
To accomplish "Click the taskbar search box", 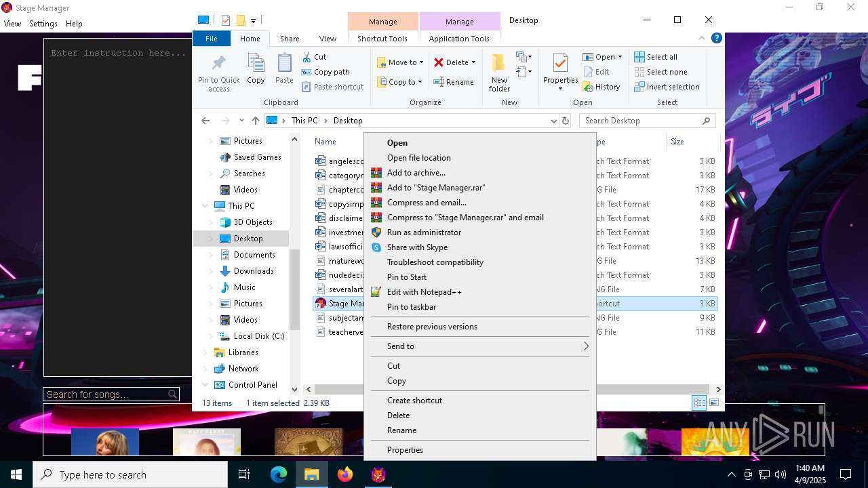I will 130,474.
